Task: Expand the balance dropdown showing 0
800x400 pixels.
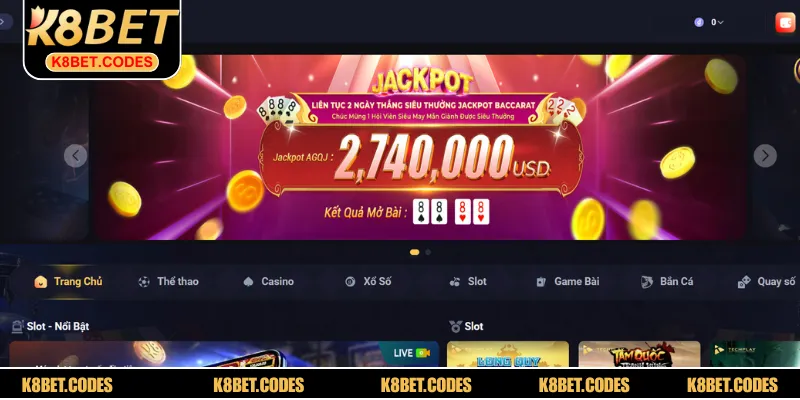Action: [x=709, y=22]
